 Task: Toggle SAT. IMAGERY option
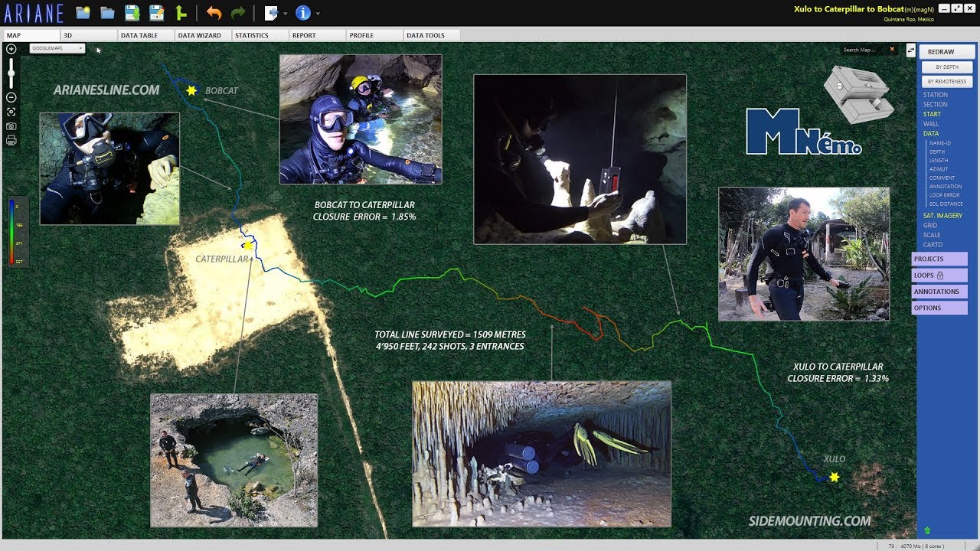[x=942, y=216]
